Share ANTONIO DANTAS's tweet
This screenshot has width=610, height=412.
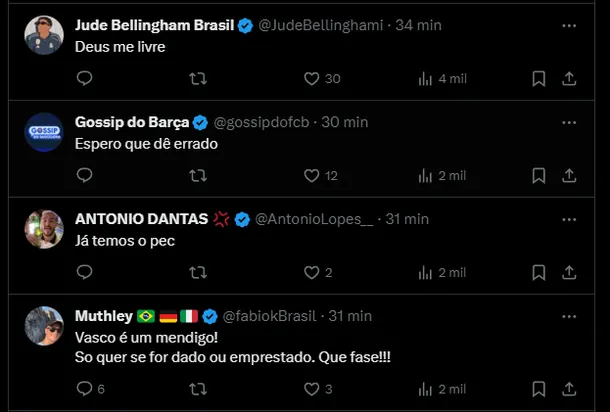pos(569,273)
